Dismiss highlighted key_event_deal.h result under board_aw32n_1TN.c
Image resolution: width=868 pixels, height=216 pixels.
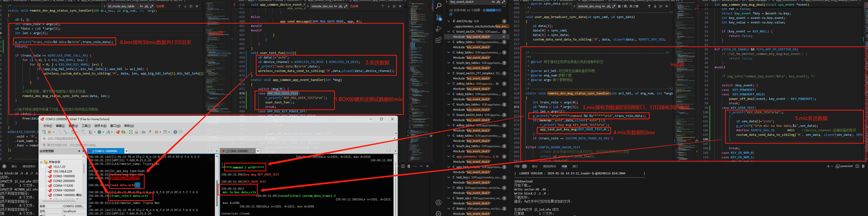click(504, 37)
